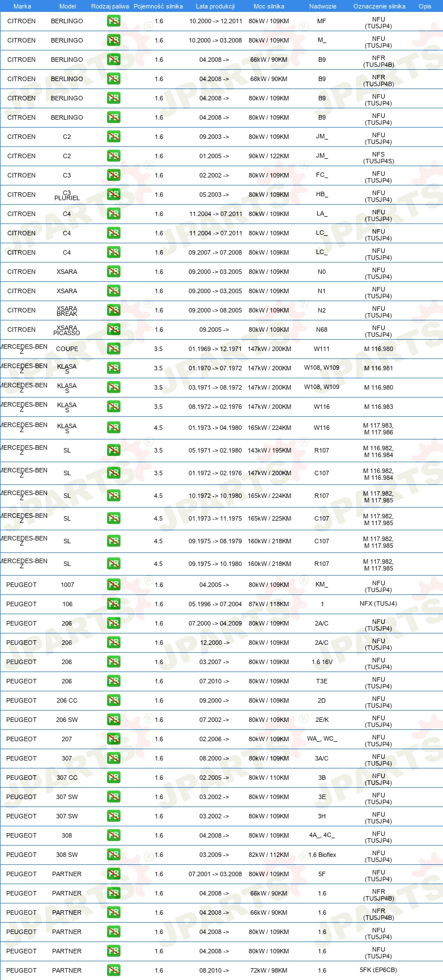Viewport: 443px width, 980px height.
Task: Click the Pojemność silnika column header
Action: point(158,6)
